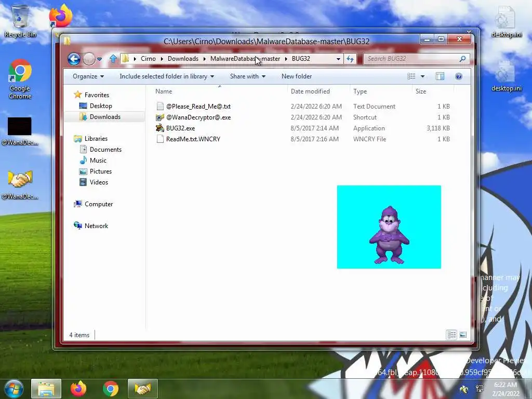Open Firefox from the taskbar

point(78,389)
